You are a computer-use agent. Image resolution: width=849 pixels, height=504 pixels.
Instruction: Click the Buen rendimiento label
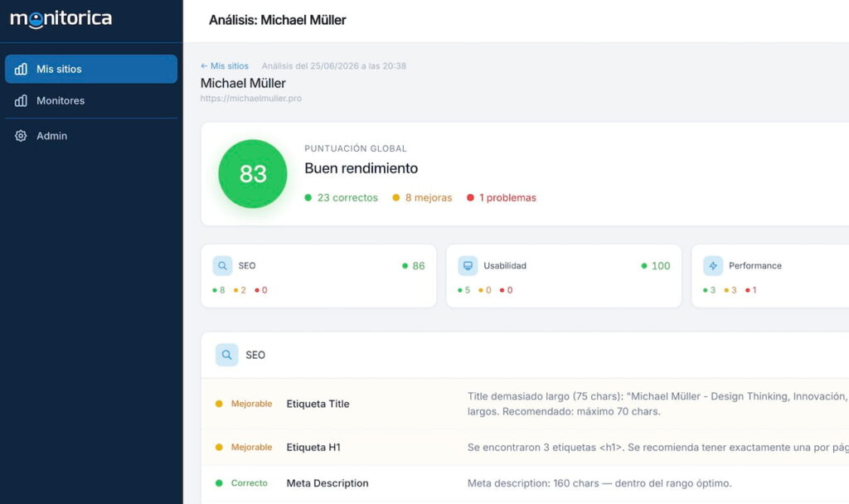[361, 168]
